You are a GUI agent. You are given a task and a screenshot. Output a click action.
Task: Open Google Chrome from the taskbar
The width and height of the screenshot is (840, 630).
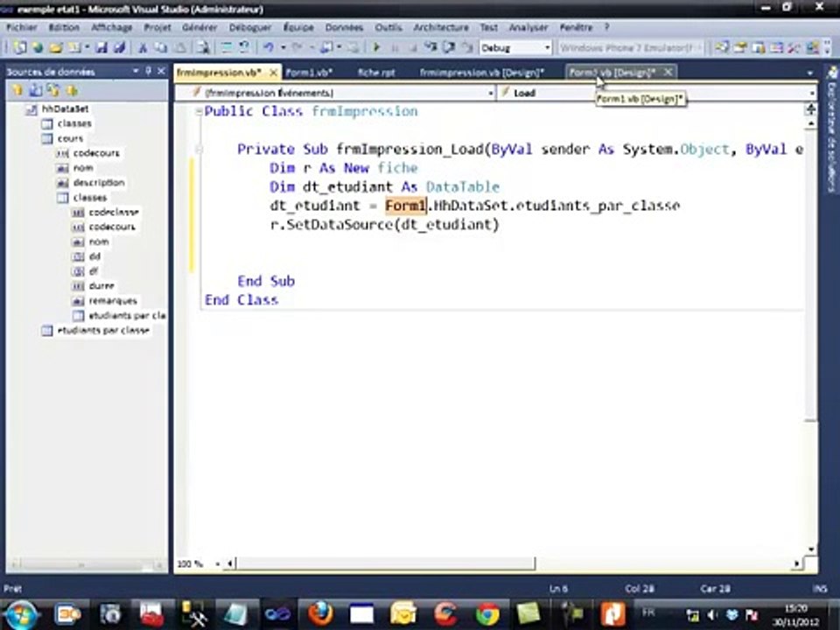pyautogui.click(x=487, y=614)
